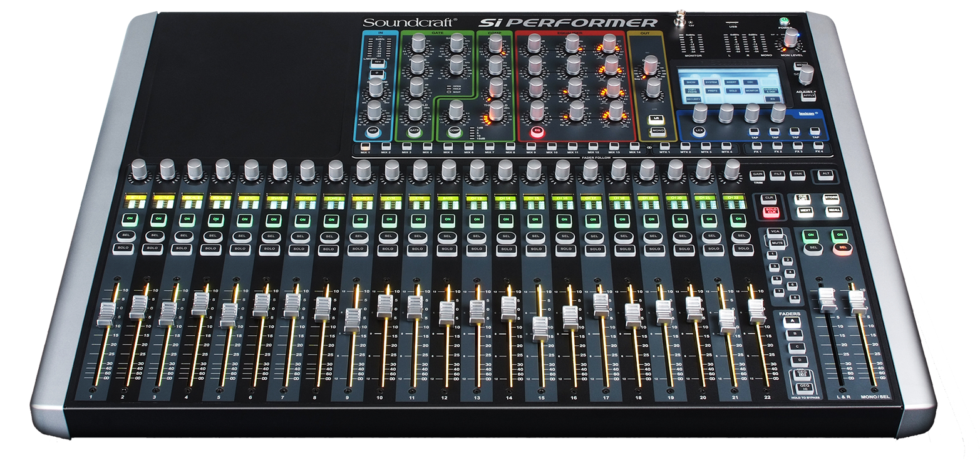Toggle the MUTE group button

pyautogui.click(x=777, y=243)
